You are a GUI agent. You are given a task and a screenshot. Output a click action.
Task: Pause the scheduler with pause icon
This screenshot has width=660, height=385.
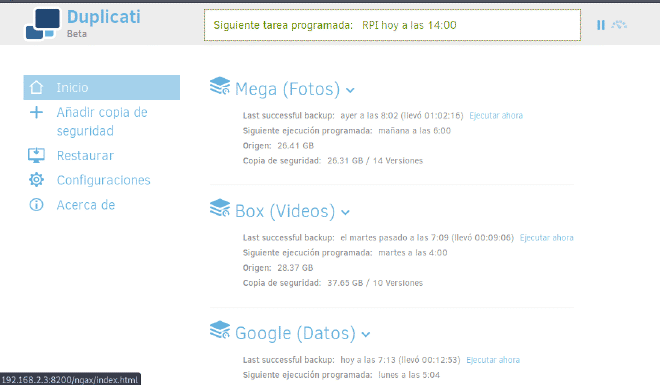(601, 25)
